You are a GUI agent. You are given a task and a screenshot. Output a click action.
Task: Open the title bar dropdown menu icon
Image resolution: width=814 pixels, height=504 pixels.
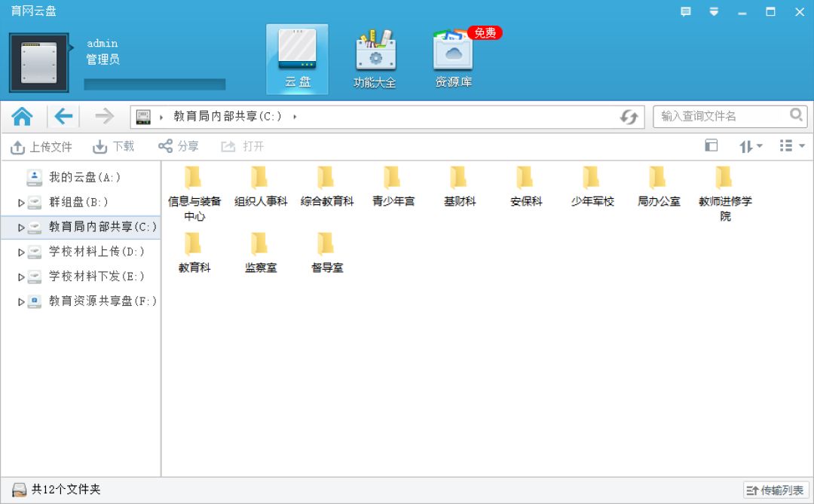click(x=714, y=11)
